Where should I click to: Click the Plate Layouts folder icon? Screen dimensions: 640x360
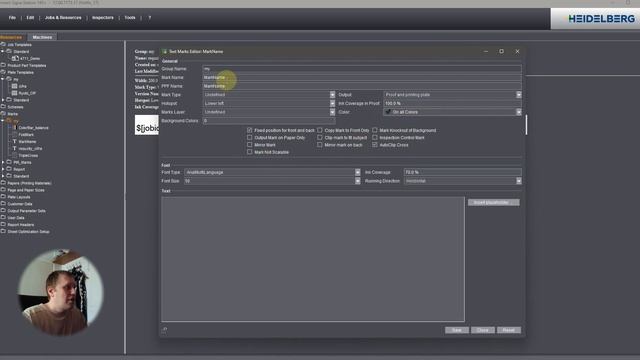click(3, 197)
